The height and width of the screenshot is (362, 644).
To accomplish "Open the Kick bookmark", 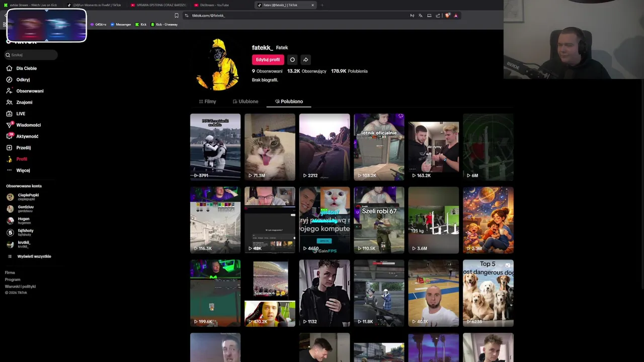I will click(141, 25).
